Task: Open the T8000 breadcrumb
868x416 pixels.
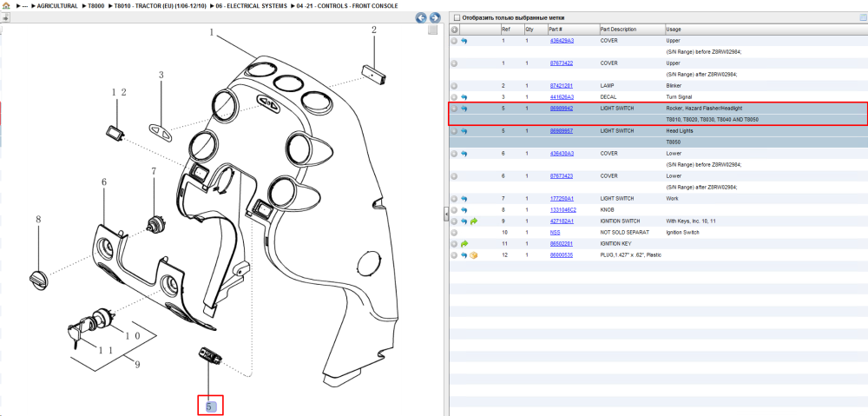Action: coord(95,5)
